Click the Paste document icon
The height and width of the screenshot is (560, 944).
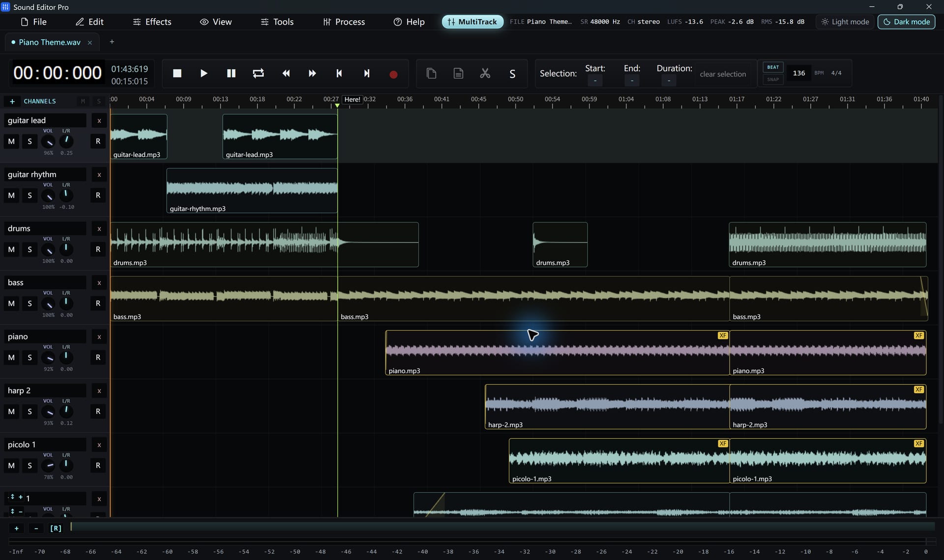[x=458, y=74]
